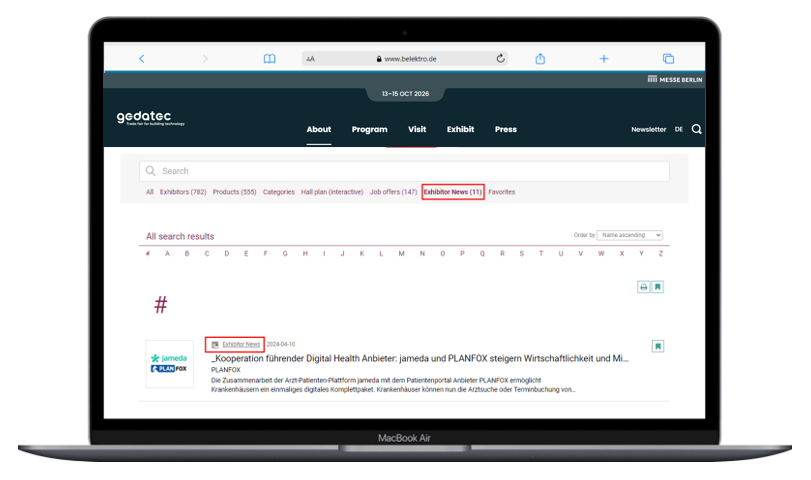Switch language to DE
The width and height of the screenshot is (811, 480).
(679, 129)
